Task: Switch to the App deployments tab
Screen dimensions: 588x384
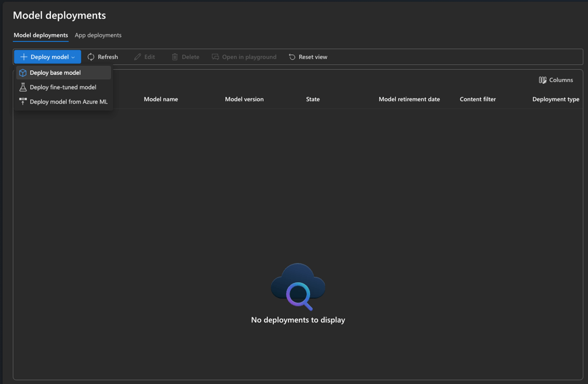Action: (x=98, y=35)
